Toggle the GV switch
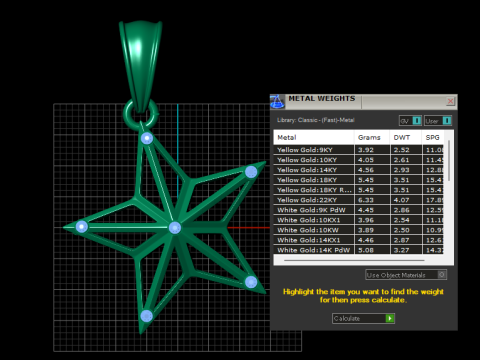Screen dimensions: 480x360 click(410, 121)
